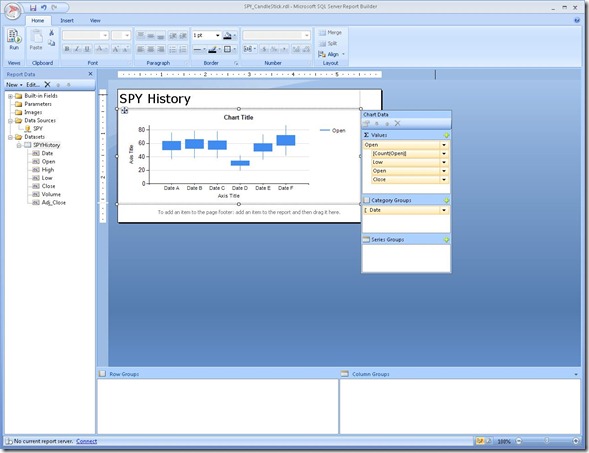Open the Date category group dropdown
This screenshot has width=589, height=453.
[444, 210]
